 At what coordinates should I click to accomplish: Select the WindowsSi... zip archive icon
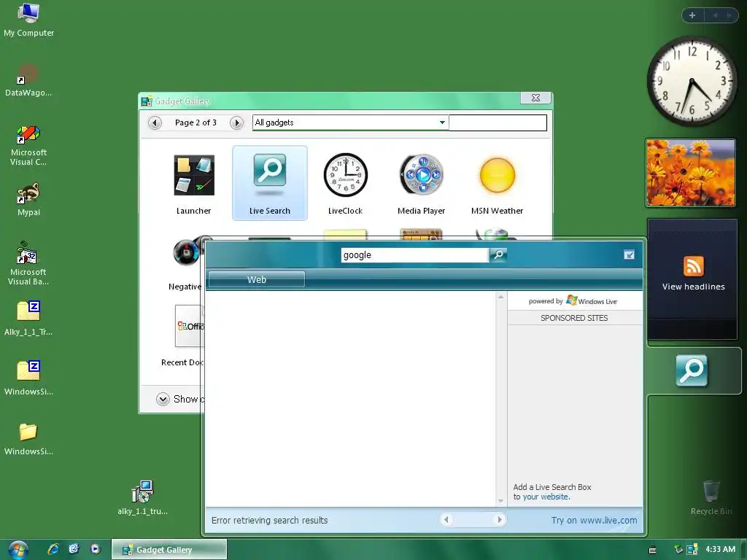(x=28, y=378)
